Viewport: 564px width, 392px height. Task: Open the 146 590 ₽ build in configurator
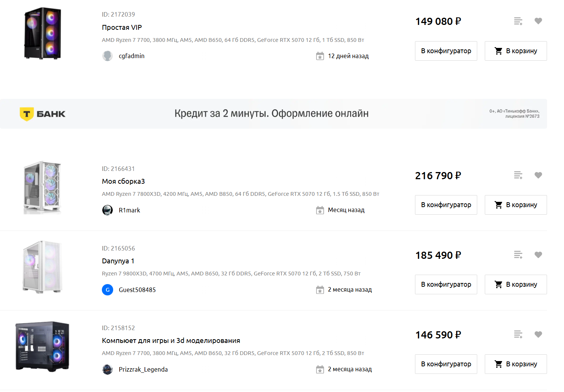446,364
